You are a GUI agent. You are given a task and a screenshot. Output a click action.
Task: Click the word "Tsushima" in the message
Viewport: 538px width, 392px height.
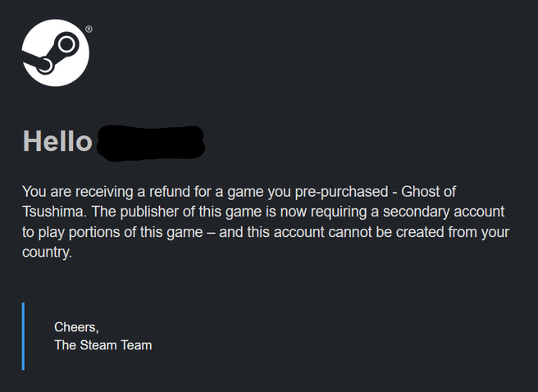coord(52,212)
